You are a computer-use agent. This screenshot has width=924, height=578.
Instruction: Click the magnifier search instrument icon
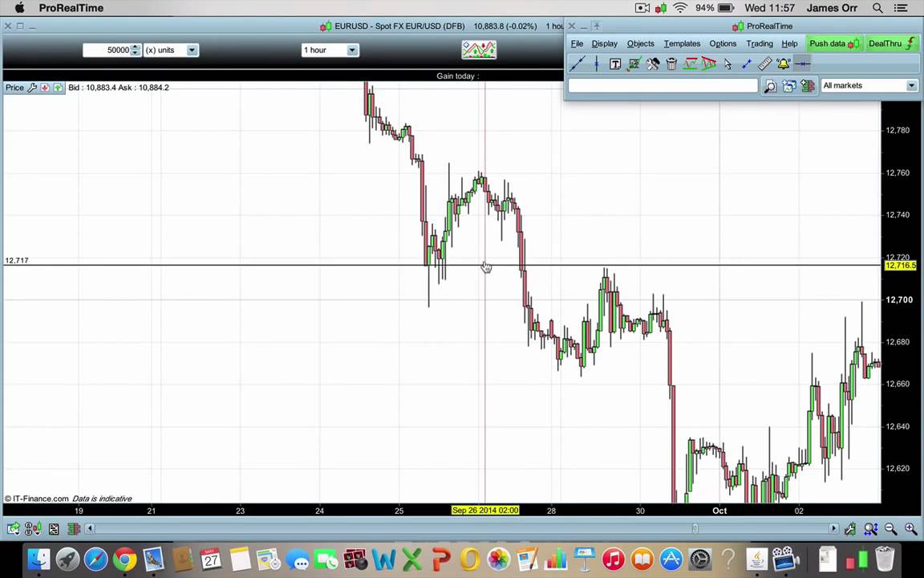click(770, 86)
